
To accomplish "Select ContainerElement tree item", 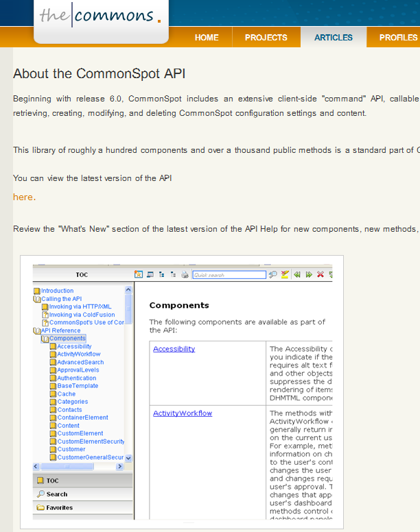I will [83, 418].
